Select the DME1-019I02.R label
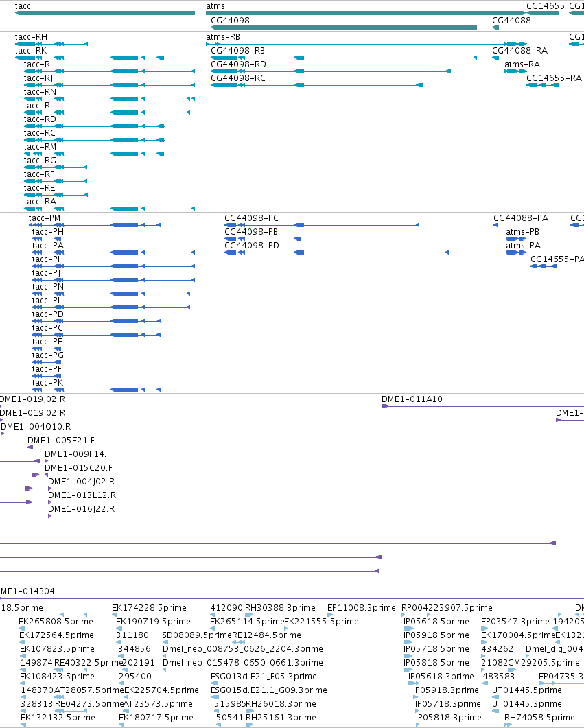Viewport: 584px width, 728px height. pyautogui.click(x=32, y=413)
